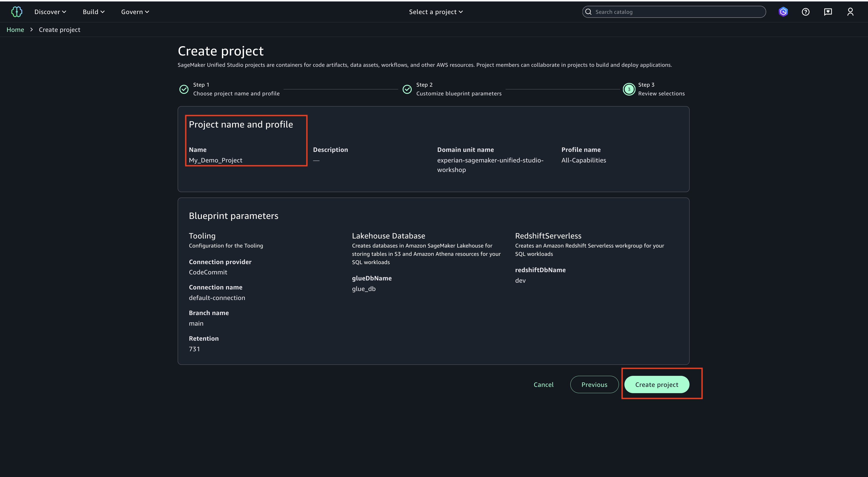Jump to Customize blueprint parameters step

tap(459, 93)
